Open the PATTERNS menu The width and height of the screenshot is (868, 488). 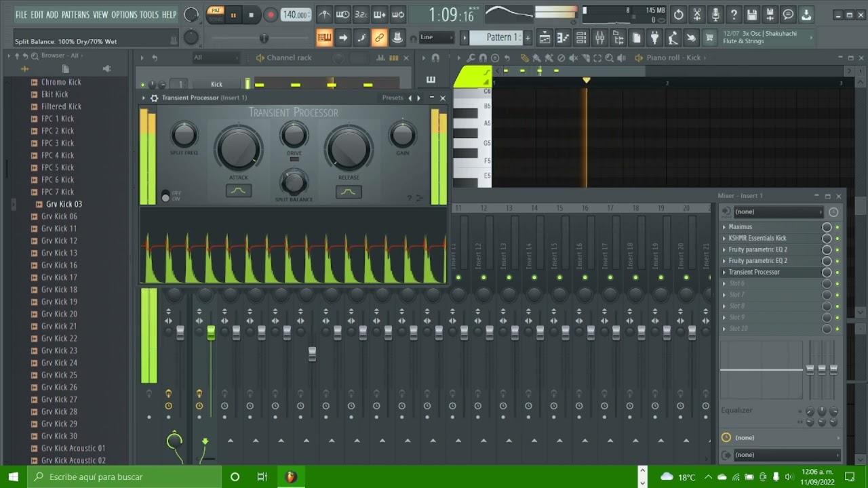point(75,14)
